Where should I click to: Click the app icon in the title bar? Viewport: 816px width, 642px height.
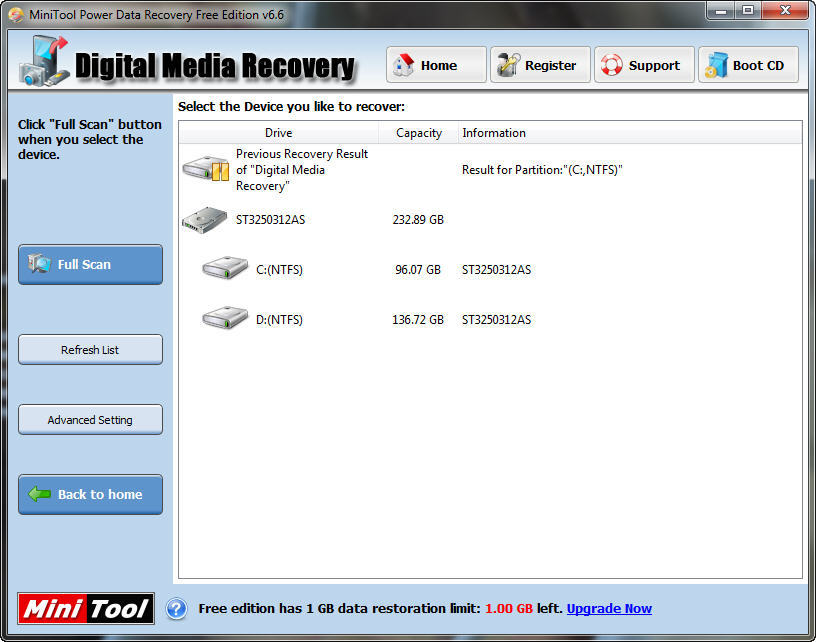[15, 14]
